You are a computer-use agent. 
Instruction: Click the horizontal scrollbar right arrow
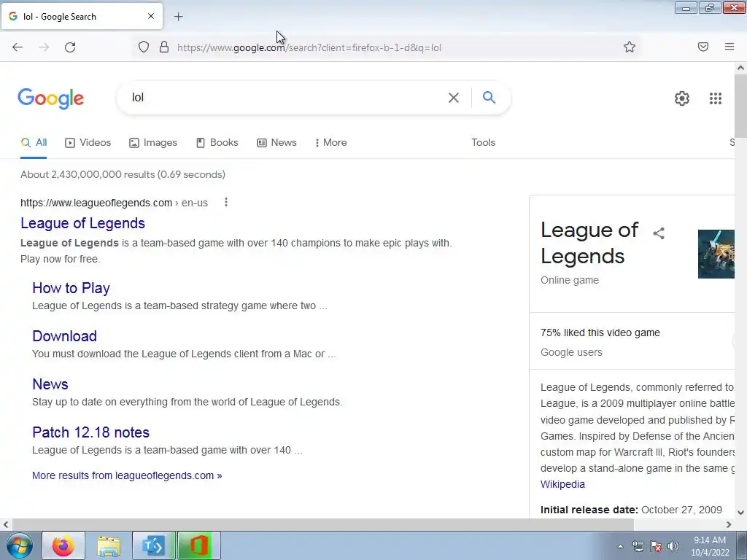pos(729,524)
